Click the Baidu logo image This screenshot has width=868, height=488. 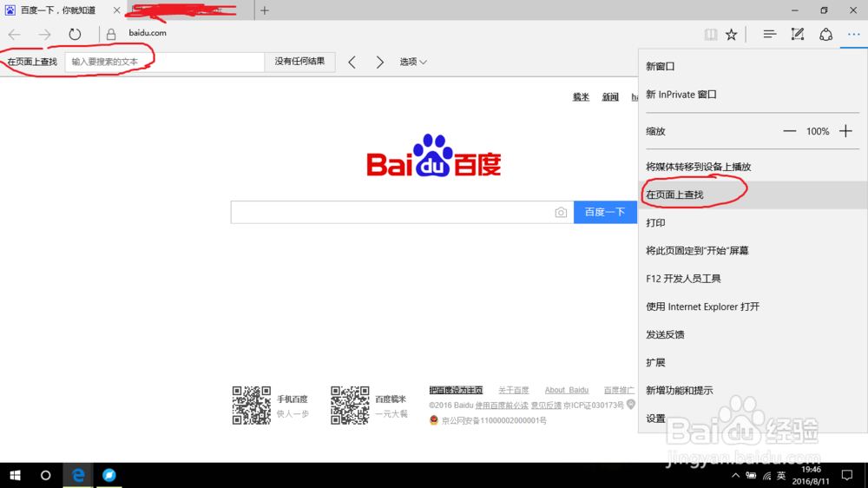click(x=433, y=155)
